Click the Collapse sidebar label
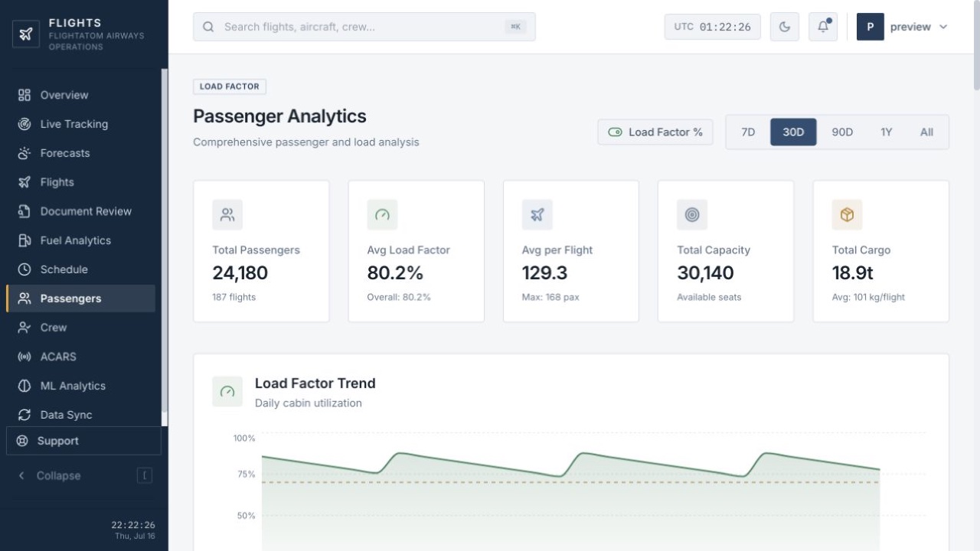The width and height of the screenshot is (980, 551). [58, 475]
